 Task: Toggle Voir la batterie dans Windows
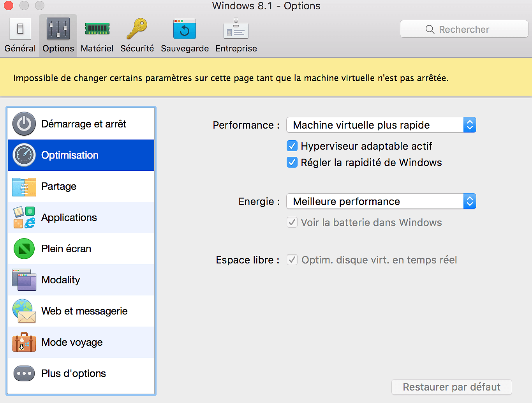click(292, 223)
